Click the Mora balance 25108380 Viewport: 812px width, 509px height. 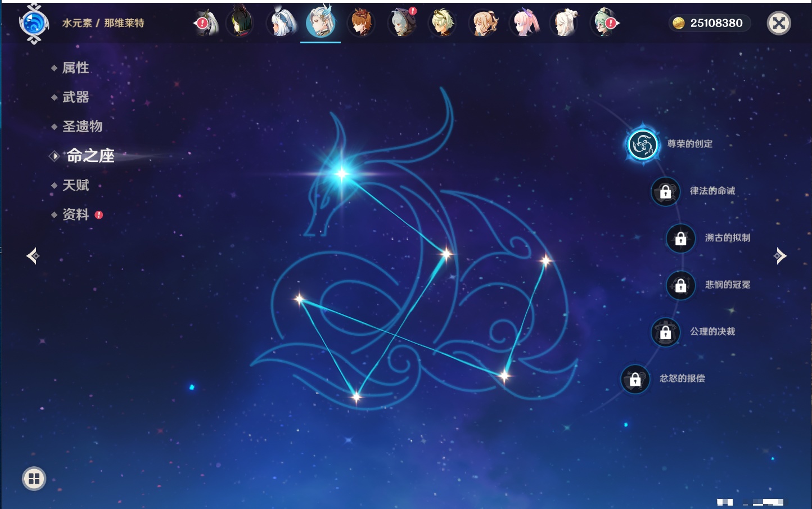click(x=716, y=23)
